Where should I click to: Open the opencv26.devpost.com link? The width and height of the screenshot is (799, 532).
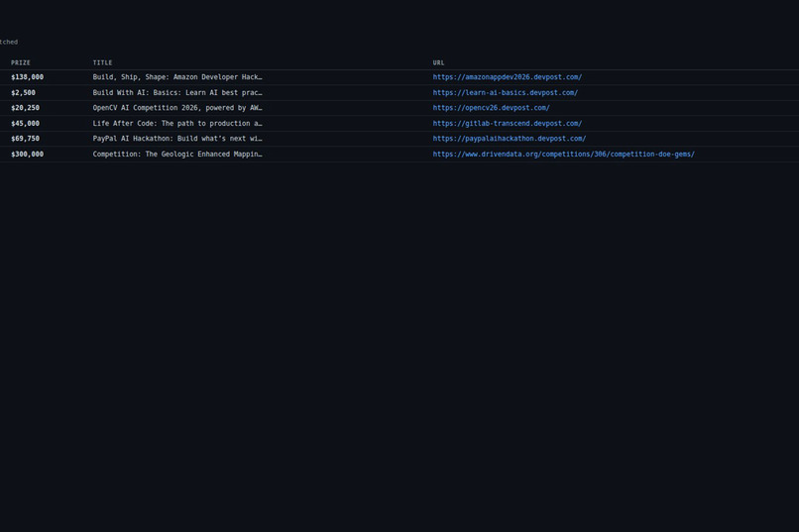coord(492,108)
